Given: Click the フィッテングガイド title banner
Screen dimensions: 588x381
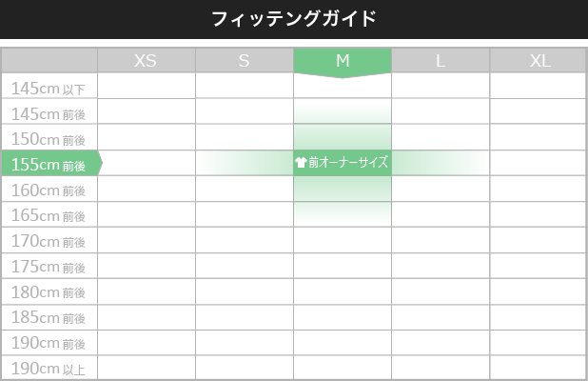Looking at the screenshot, I should click(x=294, y=19).
